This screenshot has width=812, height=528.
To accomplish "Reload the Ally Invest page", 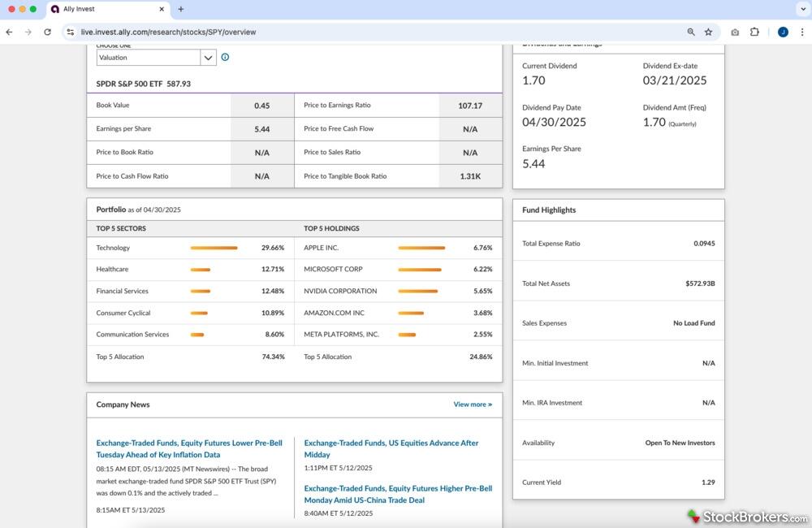I will [x=47, y=32].
